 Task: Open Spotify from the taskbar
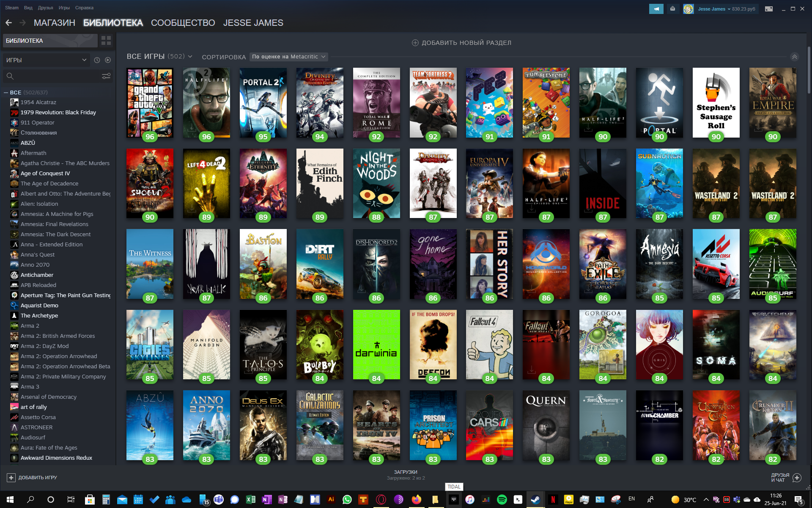coord(502,500)
